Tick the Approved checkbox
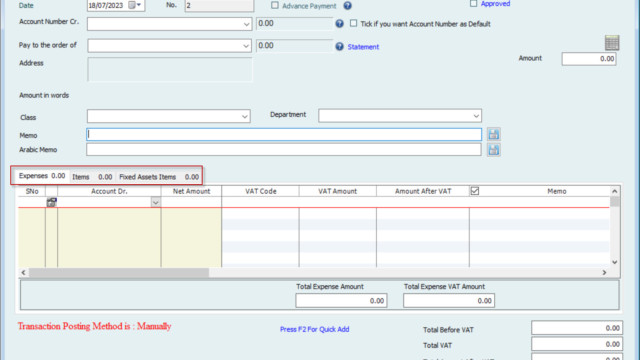Screen dimensions: 640x360 click(473, 3)
